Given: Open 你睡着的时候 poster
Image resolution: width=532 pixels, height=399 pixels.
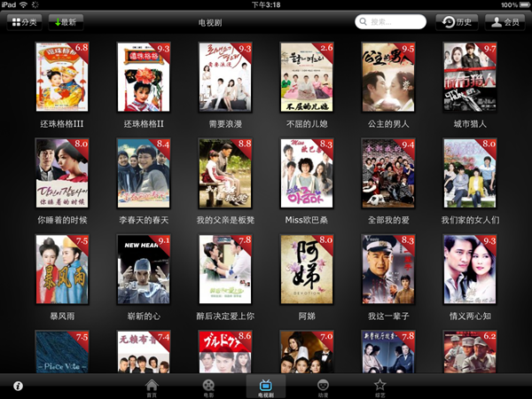Looking at the screenshot, I should tap(62, 173).
